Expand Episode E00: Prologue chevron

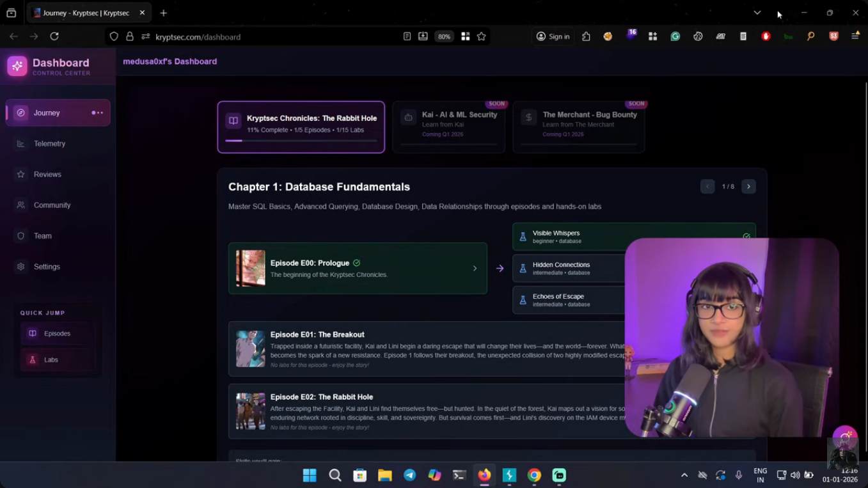pyautogui.click(x=475, y=269)
